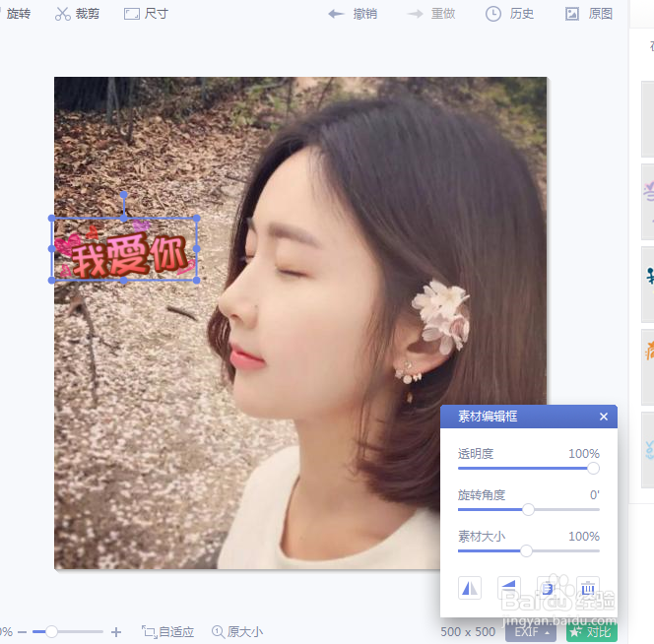The image size is (654, 644).
Task: Click the sticker's rotation handle
Action: (123, 195)
